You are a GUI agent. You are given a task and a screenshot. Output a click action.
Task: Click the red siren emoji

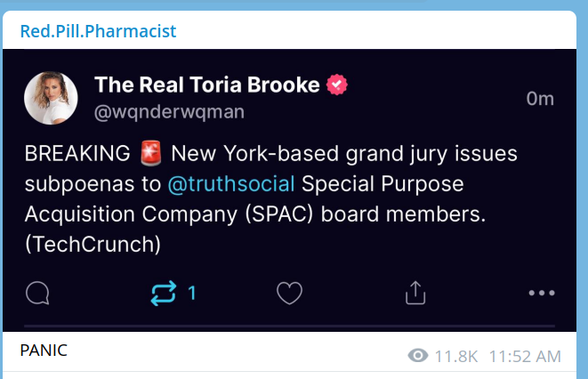(148, 154)
